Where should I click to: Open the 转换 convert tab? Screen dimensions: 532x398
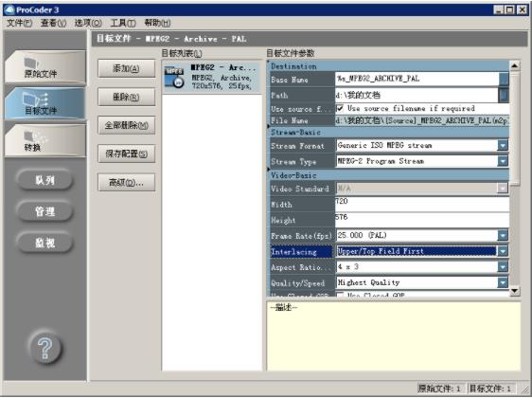click(45, 140)
